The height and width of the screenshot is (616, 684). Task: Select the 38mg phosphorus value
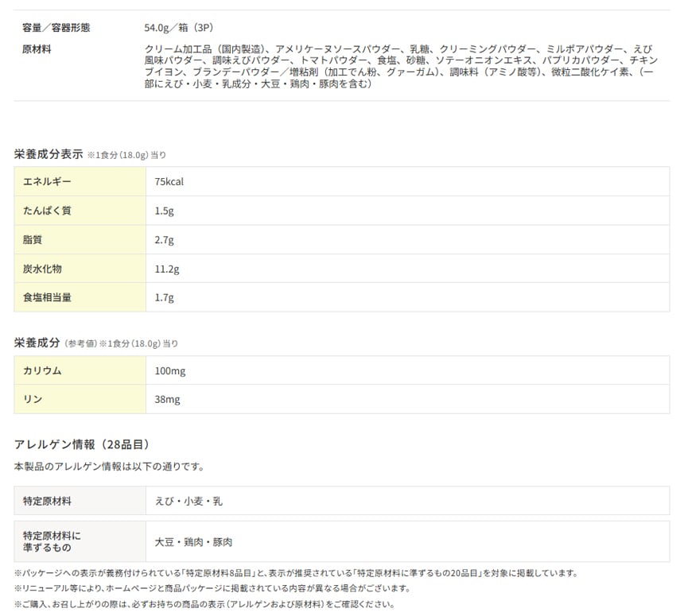168,399
